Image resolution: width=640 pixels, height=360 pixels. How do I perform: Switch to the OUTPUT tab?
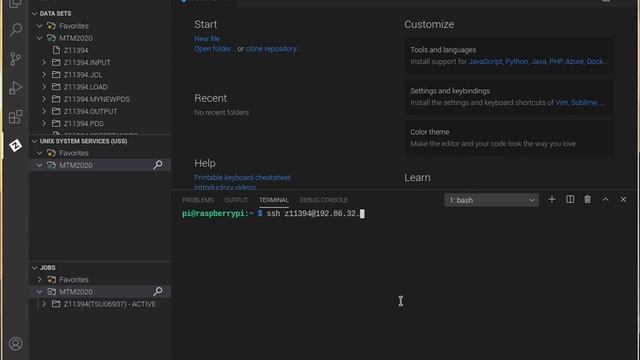pos(236,200)
